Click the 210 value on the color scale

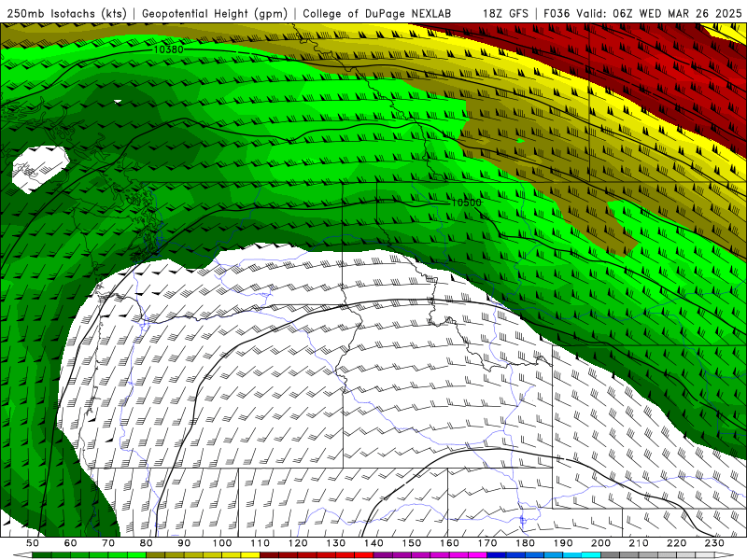[x=639, y=543]
